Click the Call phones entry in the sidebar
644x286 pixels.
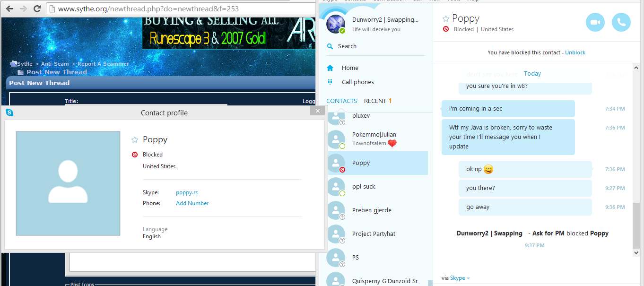pyautogui.click(x=358, y=82)
